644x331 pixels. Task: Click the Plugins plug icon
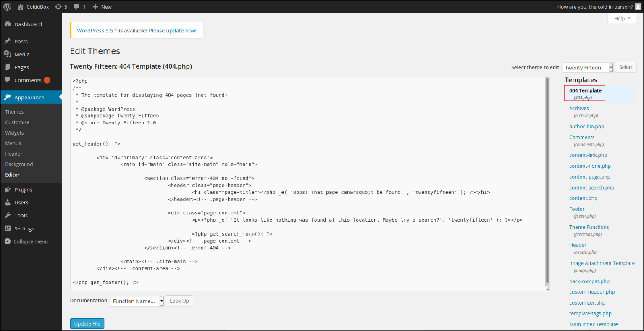[8, 190]
